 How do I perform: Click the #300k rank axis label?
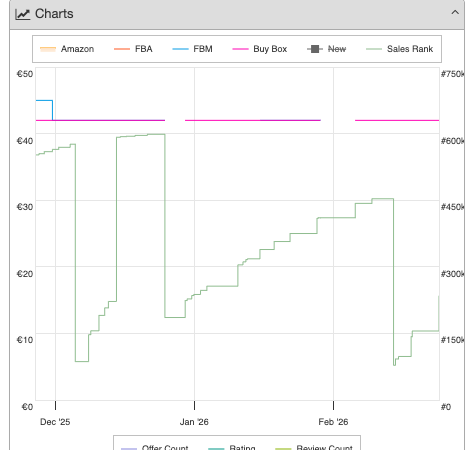452,274
